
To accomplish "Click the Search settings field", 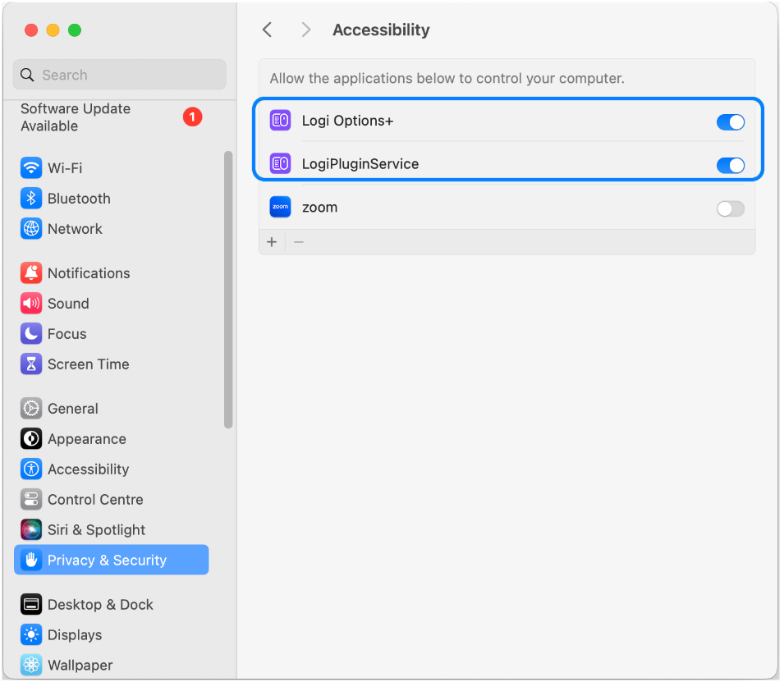I will tap(120, 75).
